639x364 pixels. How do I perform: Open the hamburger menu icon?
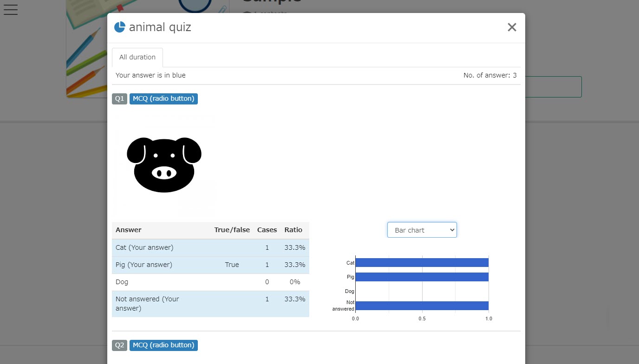coord(10,9)
